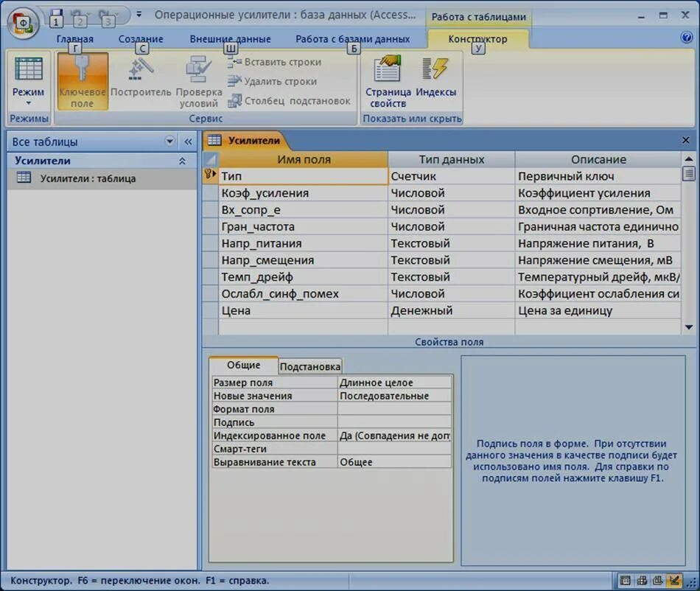Select the Конструктор ribbon tab

pyautogui.click(x=477, y=39)
